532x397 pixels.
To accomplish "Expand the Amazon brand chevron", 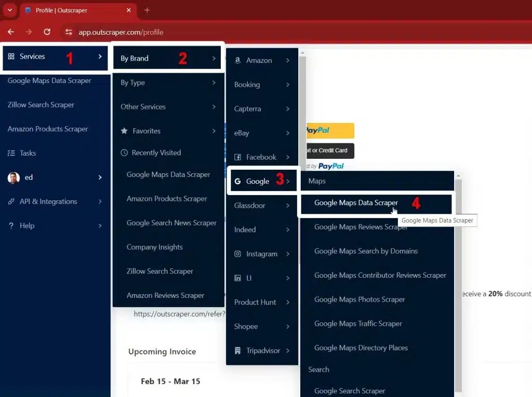I will [x=288, y=60].
